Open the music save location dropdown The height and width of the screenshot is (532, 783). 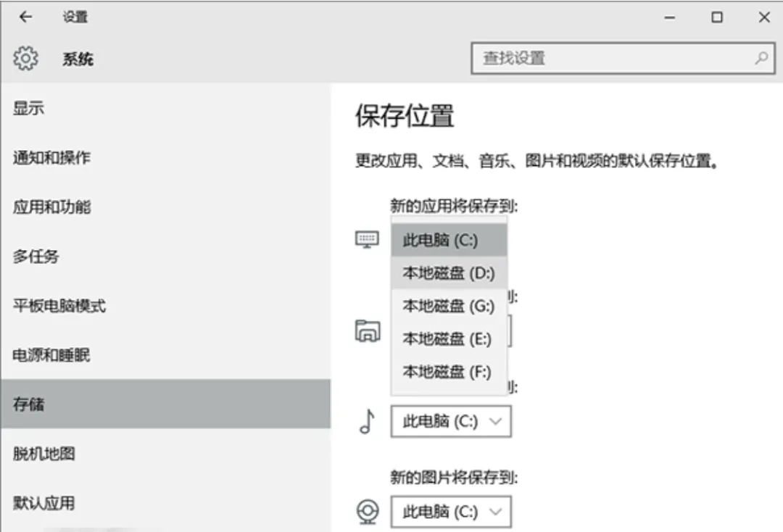[451, 421]
